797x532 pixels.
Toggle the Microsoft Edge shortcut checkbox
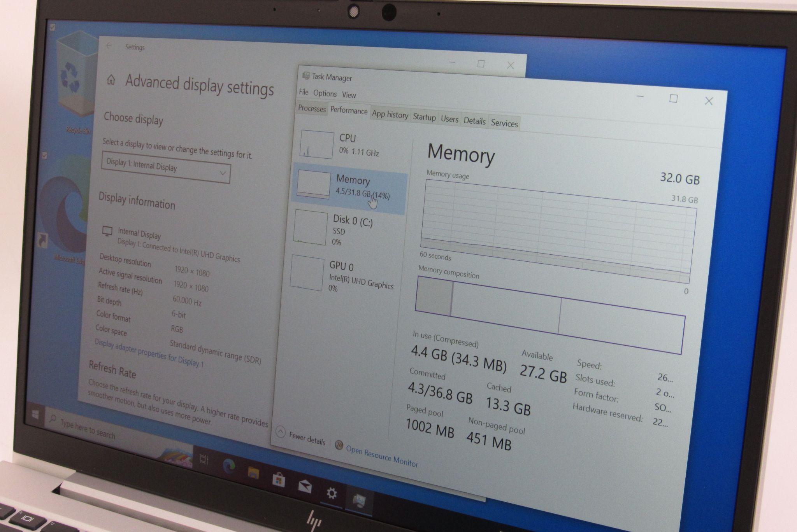point(44,156)
